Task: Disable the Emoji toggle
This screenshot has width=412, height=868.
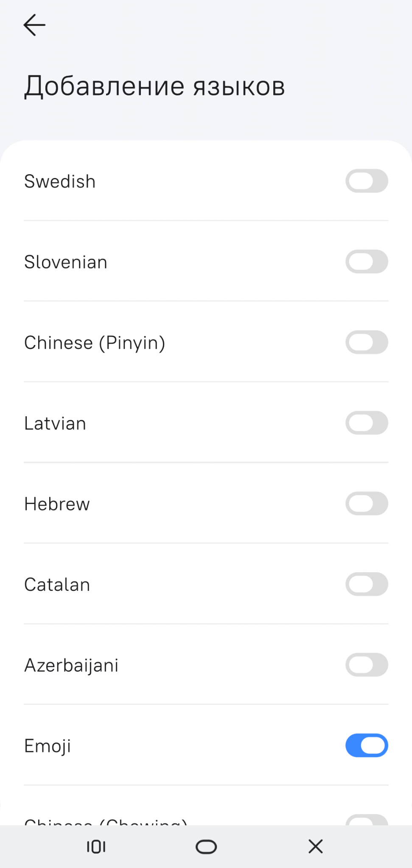Action: point(367,746)
